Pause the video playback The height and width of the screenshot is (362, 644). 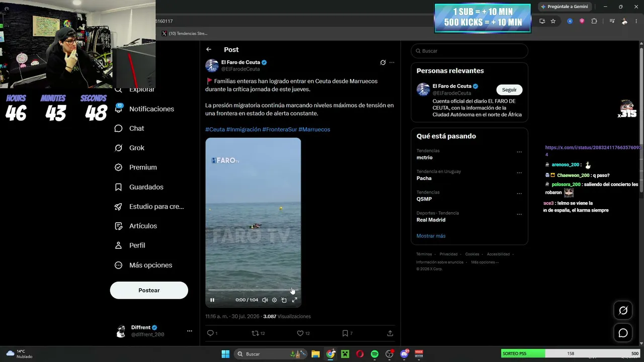(x=212, y=300)
